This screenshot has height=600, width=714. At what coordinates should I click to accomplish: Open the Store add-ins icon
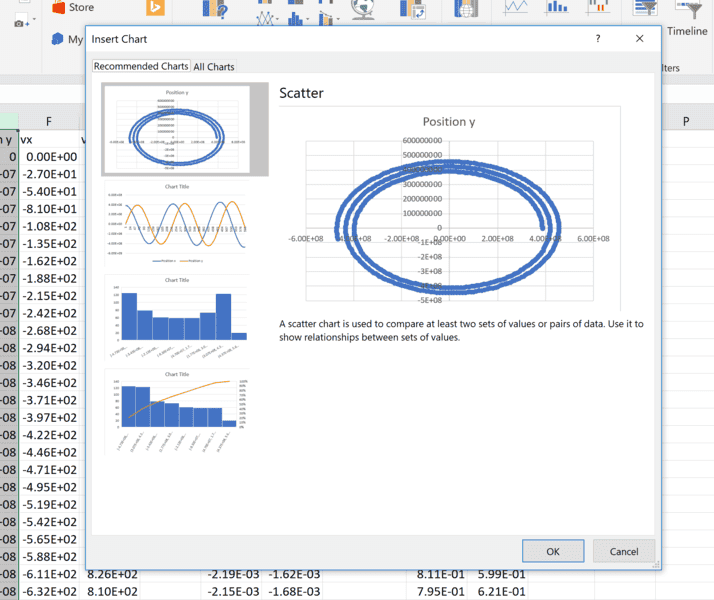click(x=59, y=7)
